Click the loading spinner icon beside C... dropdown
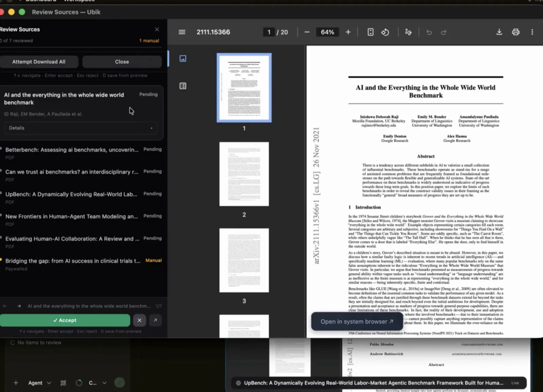Viewport: 543px width, 392px height. click(79, 383)
